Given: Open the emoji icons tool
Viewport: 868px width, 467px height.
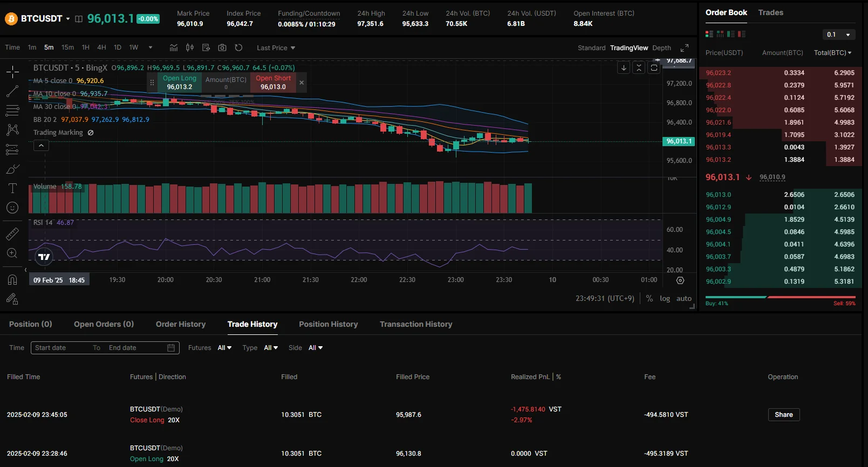Looking at the screenshot, I should click(x=12, y=208).
